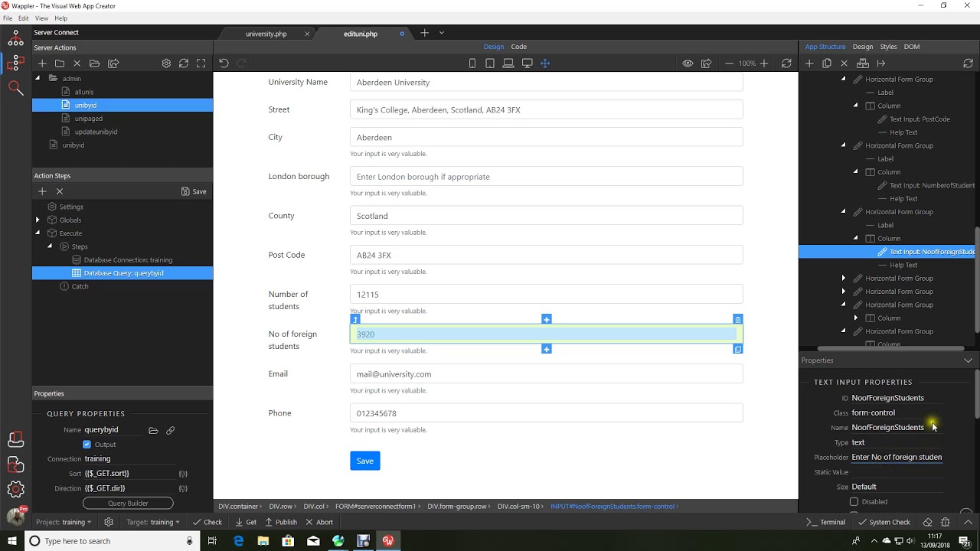Click Publish in bottom toolbar
Image resolution: width=980 pixels, height=551 pixels.
pyautogui.click(x=281, y=522)
